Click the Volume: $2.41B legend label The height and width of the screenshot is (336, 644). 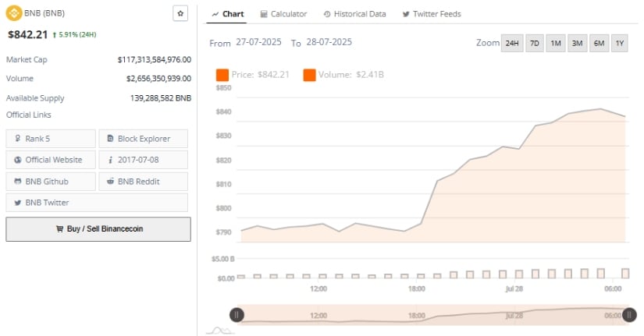[351, 75]
